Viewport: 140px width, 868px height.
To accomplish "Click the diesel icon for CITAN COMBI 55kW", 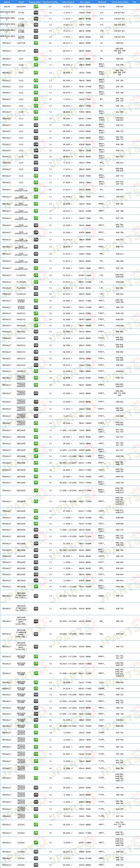I will pyautogui.click(x=36, y=25).
